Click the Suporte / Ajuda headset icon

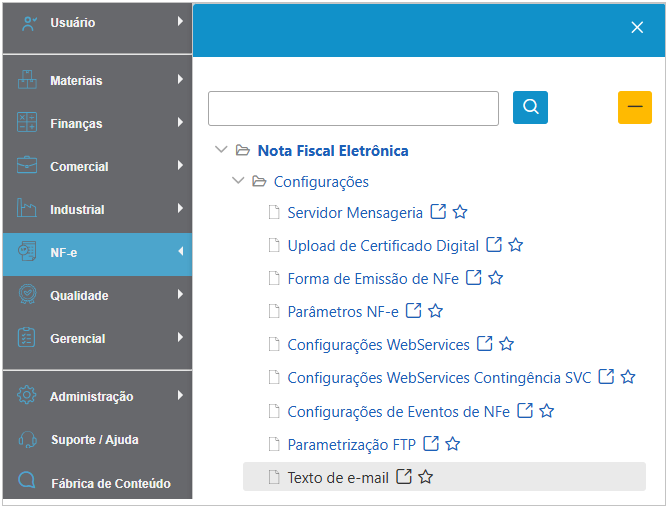click(x=28, y=439)
